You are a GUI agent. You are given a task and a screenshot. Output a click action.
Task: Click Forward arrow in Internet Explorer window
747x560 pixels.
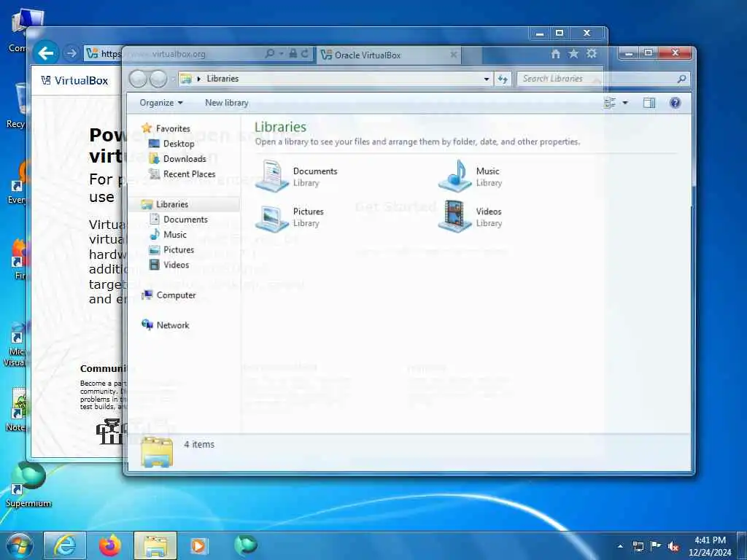click(71, 52)
